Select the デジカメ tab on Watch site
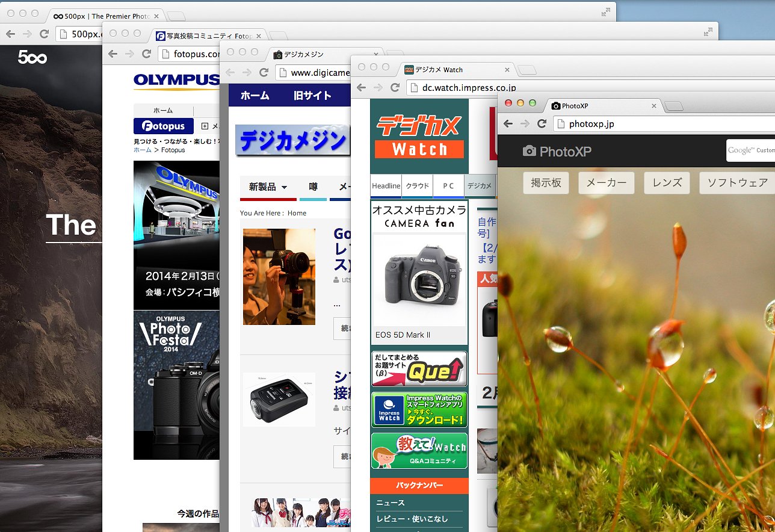The width and height of the screenshot is (775, 532). point(480,186)
